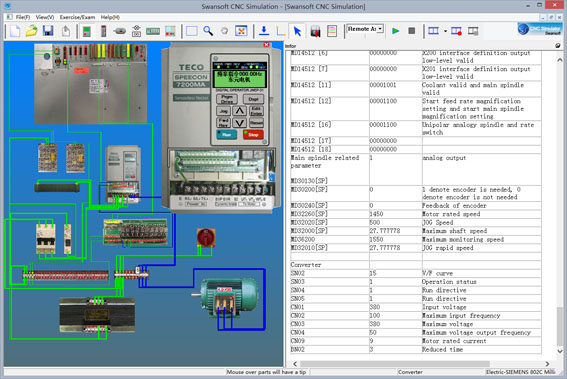This screenshot has height=379, width=567.
Task: Stop simulation with gray square button
Action: [412, 31]
